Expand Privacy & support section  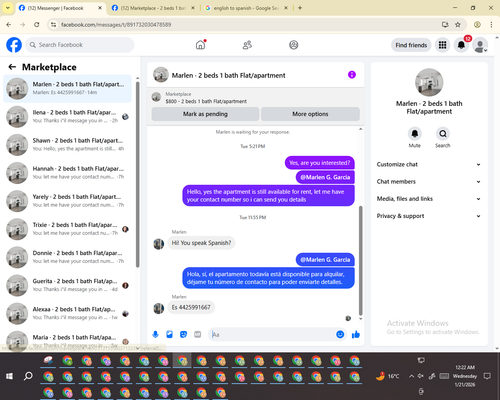point(429,216)
